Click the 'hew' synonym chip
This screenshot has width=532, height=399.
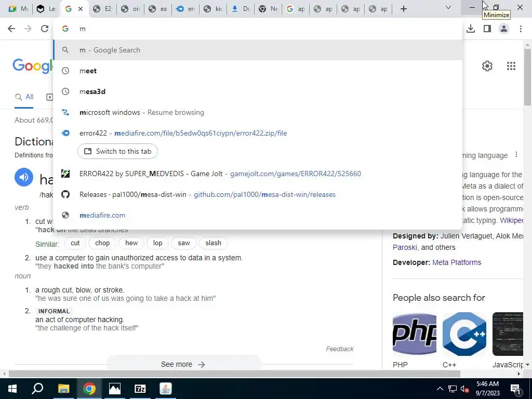tap(131, 243)
